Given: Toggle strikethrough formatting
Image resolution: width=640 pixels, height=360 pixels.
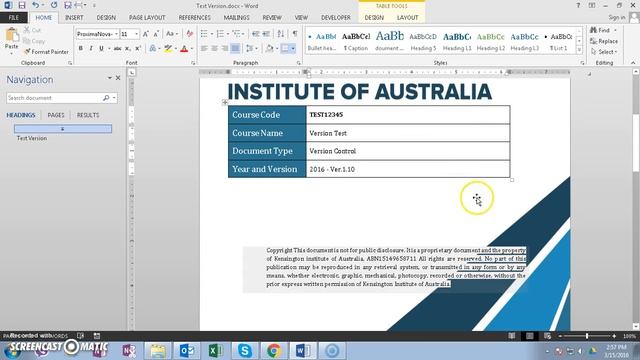Looking at the screenshot, I should click(118, 49).
